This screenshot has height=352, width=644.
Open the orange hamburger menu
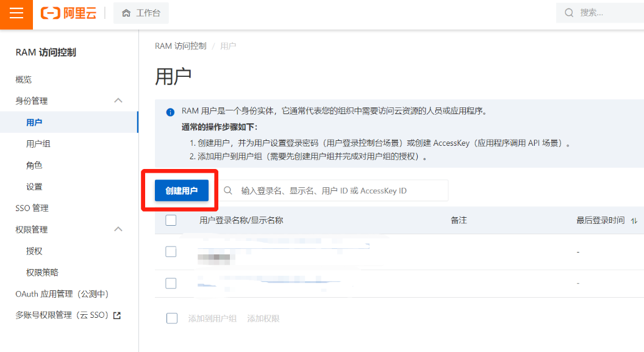click(16, 13)
